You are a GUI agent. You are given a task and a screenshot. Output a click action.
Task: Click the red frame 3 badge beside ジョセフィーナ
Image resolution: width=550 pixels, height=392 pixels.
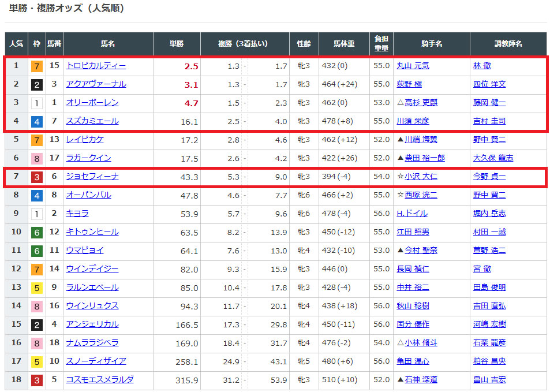[37, 177]
